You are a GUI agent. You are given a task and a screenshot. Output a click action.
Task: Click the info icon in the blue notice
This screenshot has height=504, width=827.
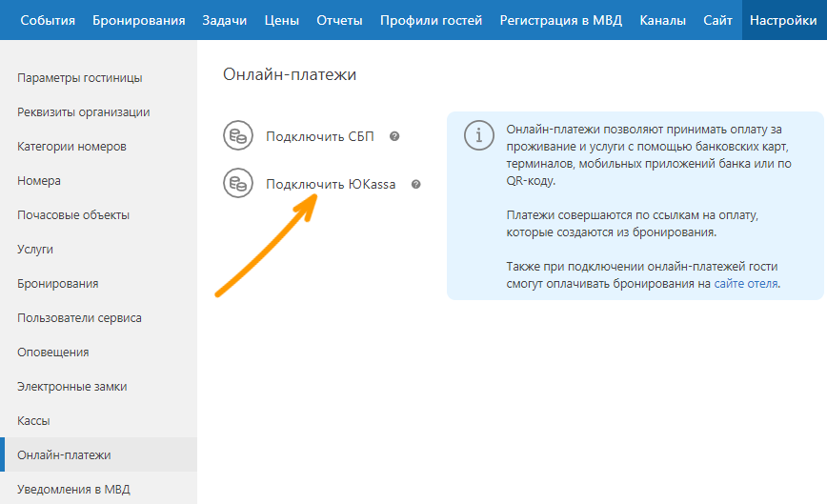479,135
